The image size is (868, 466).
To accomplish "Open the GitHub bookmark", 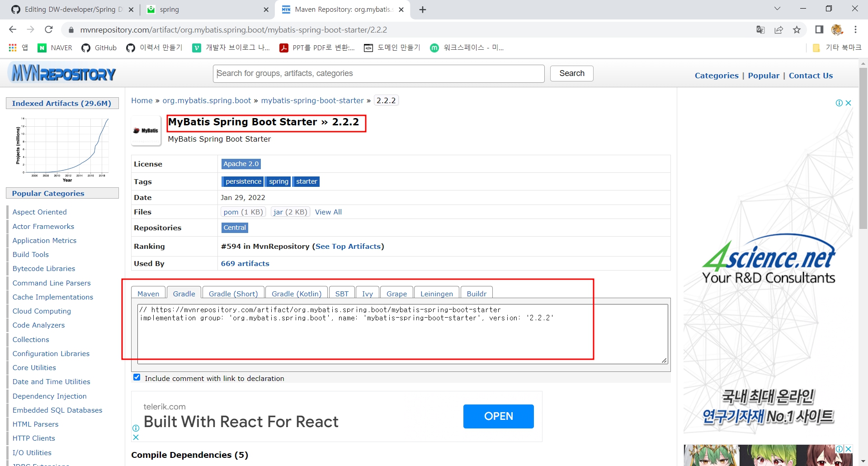I will pyautogui.click(x=99, y=48).
